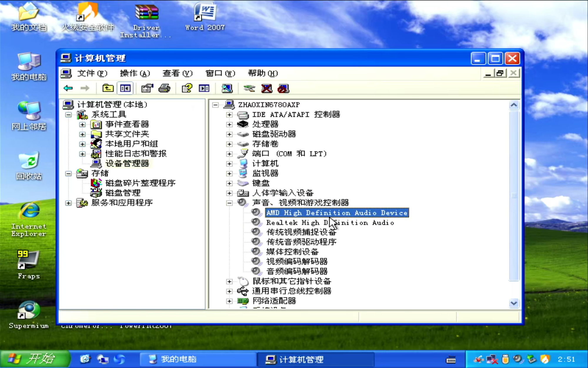Click scroll up arrow in device list
The image size is (588, 368).
coord(514,105)
